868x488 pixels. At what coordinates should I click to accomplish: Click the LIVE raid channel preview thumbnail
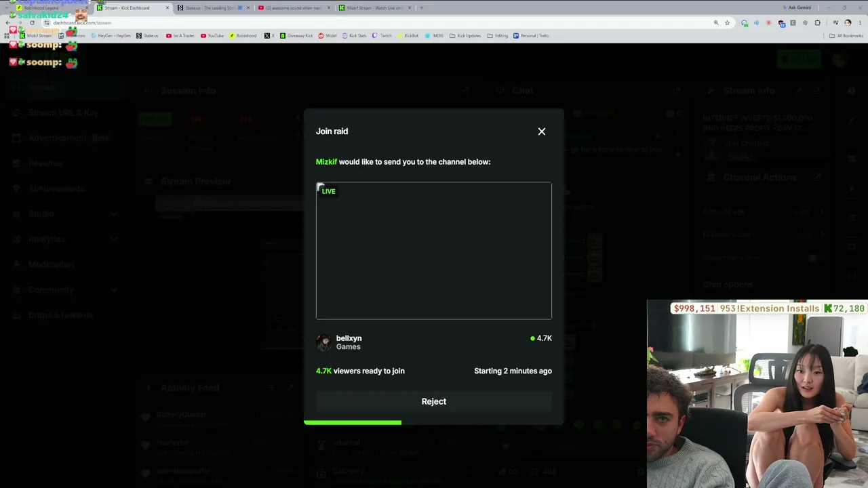pos(434,251)
